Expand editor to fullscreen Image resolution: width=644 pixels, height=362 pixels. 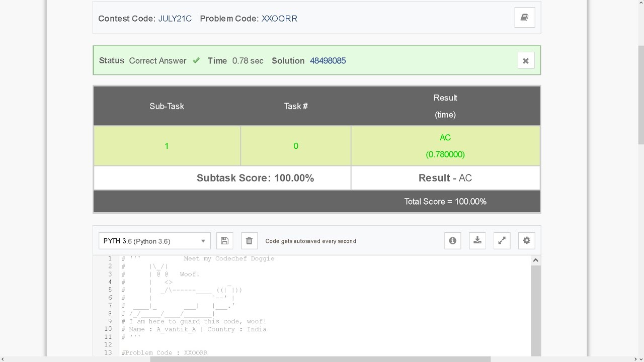[502, 241]
